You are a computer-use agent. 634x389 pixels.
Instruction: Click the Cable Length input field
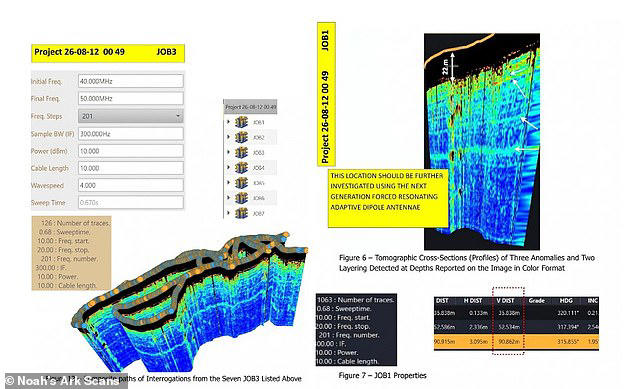(x=131, y=168)
